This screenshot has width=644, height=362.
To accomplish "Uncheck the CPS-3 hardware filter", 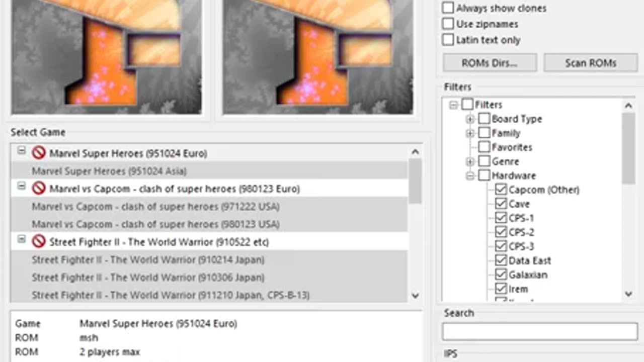I will (501, 246).
